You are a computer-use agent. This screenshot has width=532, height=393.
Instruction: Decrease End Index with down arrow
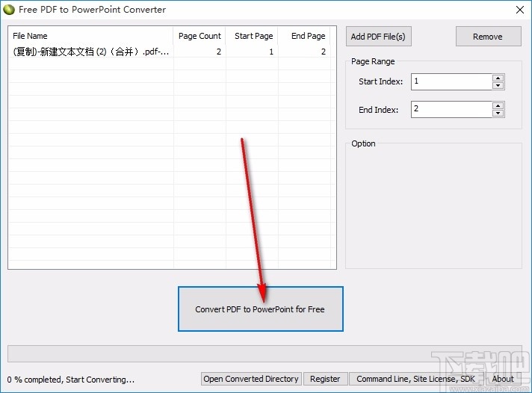[x=498, y=114]
